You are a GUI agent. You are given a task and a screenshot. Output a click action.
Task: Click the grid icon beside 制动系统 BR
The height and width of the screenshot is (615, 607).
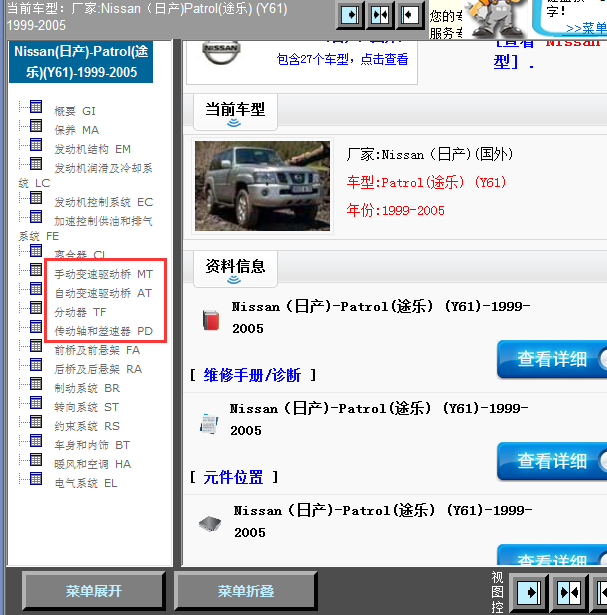point(36,384)
